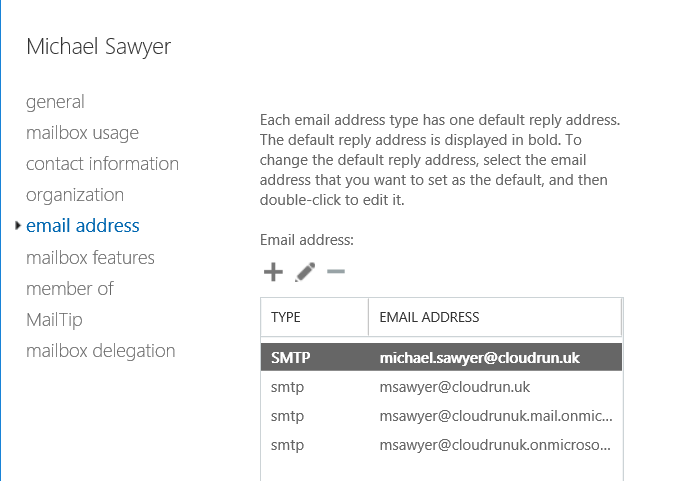Image resolution: width=674 pixels, height=481 pixels.
Task: Click the SMTP type cell in highlighted row
Action: pyautogui.click(x=291, y=358)
